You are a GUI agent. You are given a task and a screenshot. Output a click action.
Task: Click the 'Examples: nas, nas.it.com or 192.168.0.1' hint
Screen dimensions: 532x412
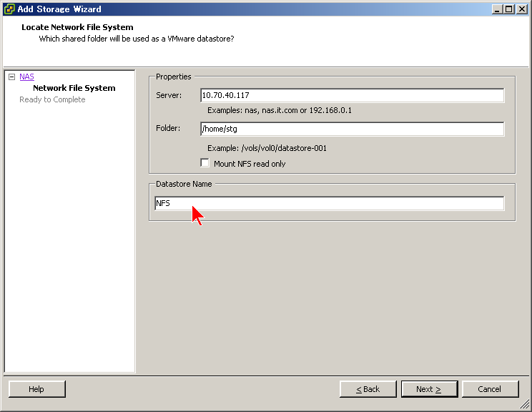point(280,110)
